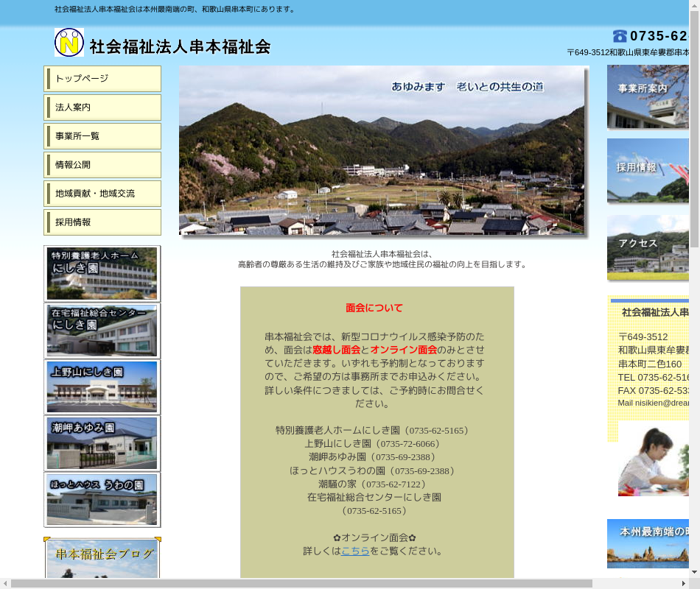Click the vertical scrollbar down arrow

click(x=694, y=571)
